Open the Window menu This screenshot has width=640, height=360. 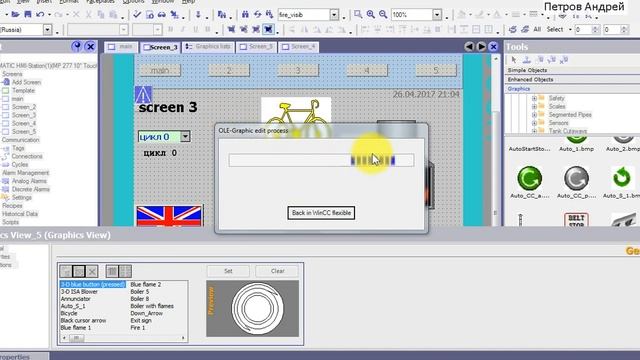point(163,2)
